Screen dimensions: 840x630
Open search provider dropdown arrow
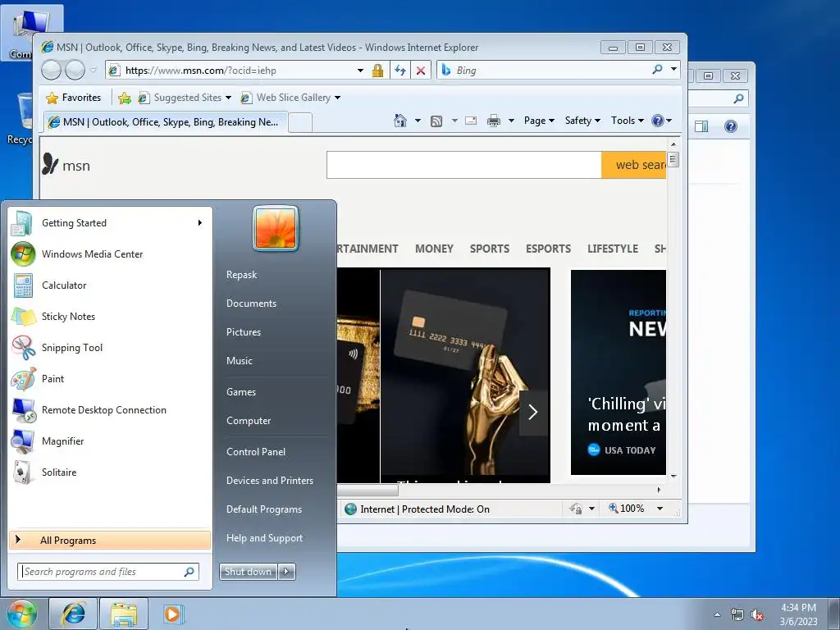673,69
